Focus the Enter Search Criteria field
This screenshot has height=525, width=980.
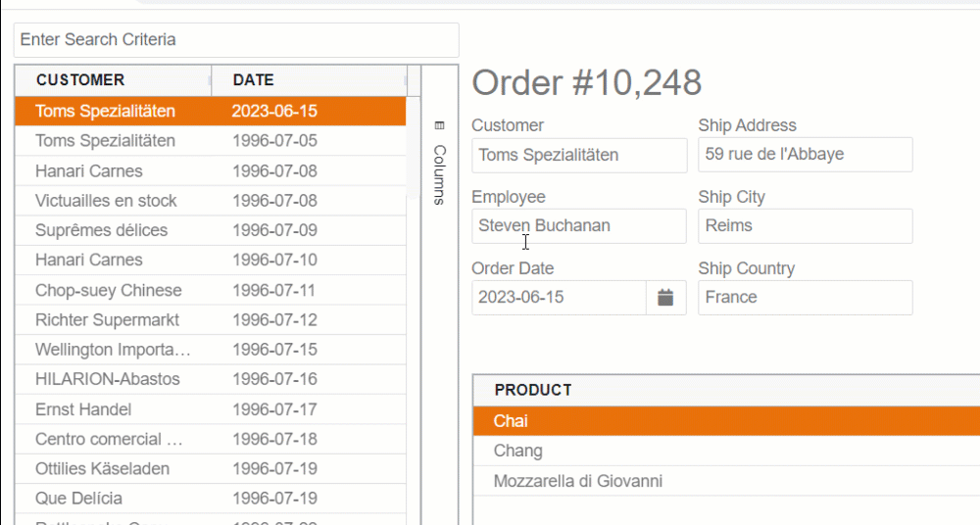[236, 40]
